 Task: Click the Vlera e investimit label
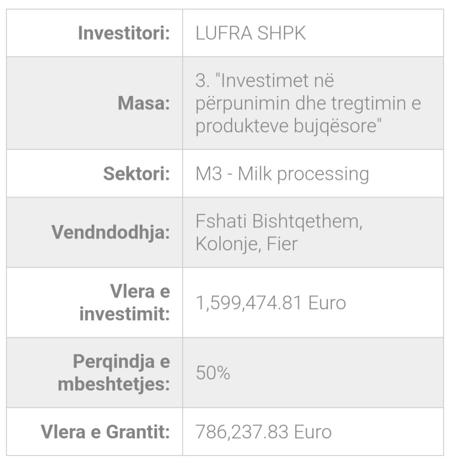click(x=125, y=303)
